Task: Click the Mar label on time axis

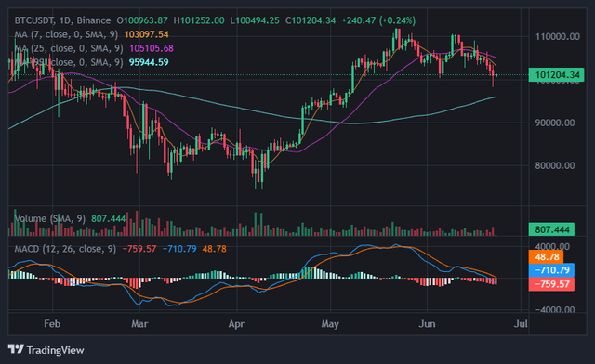Action: 139,324
